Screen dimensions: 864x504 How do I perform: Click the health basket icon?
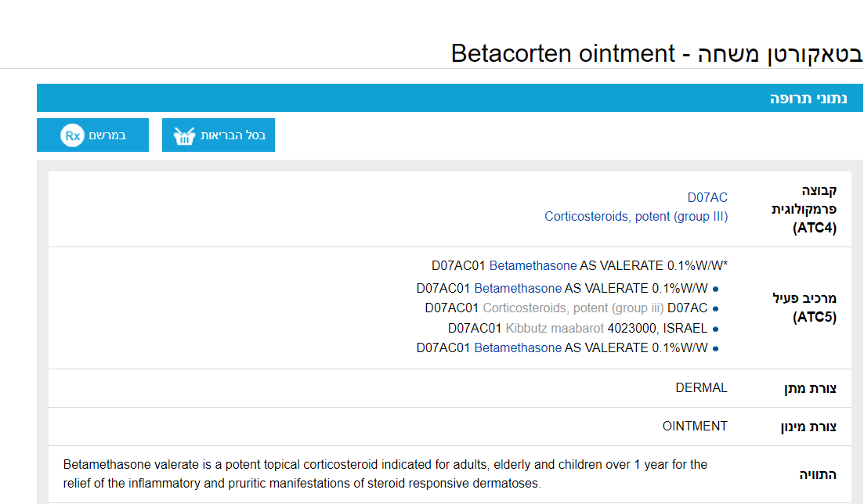tap(184, 136)
